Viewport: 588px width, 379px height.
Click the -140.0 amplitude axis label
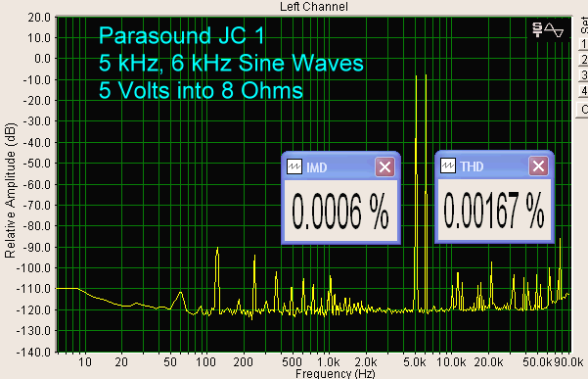click(x=33, y=353)
